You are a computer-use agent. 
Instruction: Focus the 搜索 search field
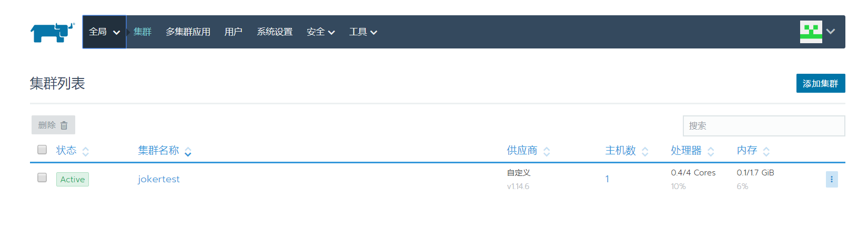764,126
